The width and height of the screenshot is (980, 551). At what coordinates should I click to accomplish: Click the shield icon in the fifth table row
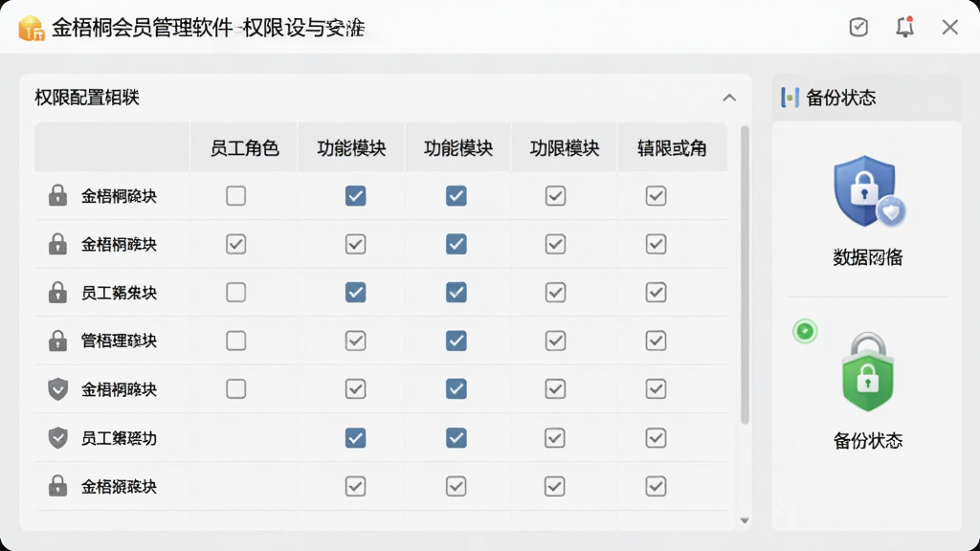click(x=57, y=388)
